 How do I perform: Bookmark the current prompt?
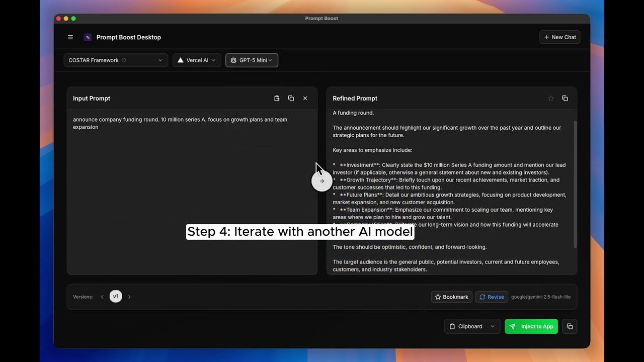(x=451, y=297)
